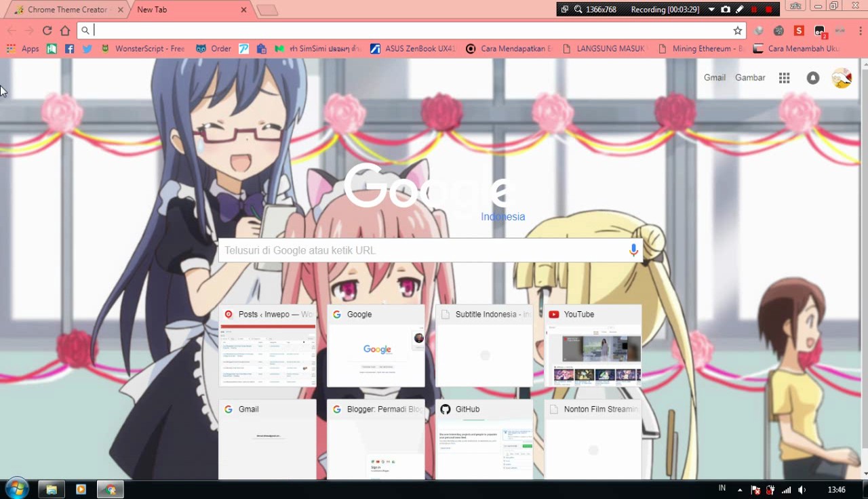Start voice search with the microphone
Viewport: 868px width, 499px height.
(x=633, y=250)
